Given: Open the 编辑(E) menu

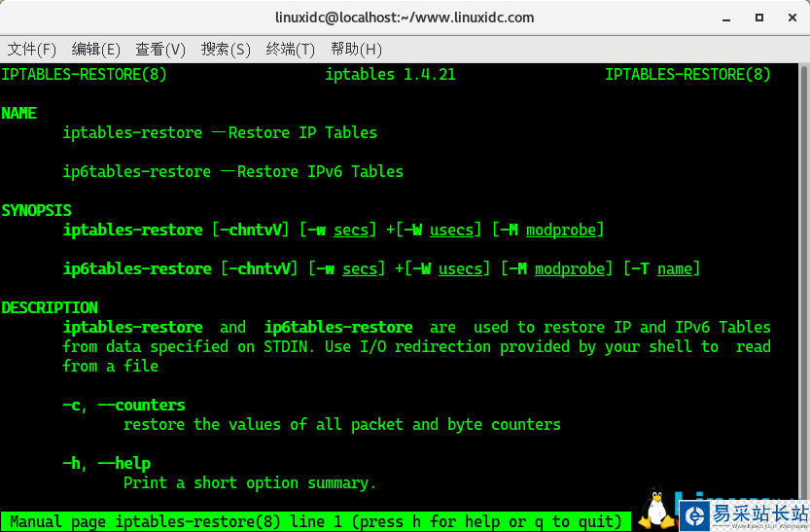Looking at the screenshot, I should coord(95,49).
